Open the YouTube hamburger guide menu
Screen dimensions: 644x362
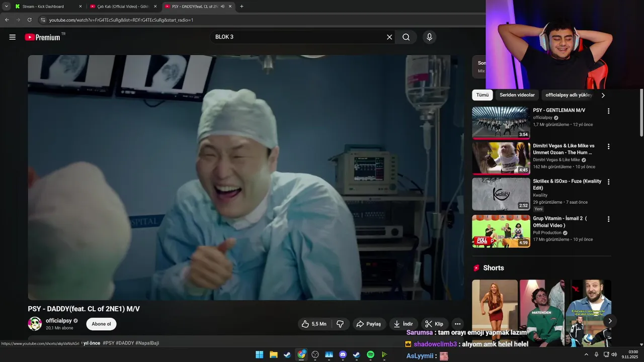pos(13,37)
